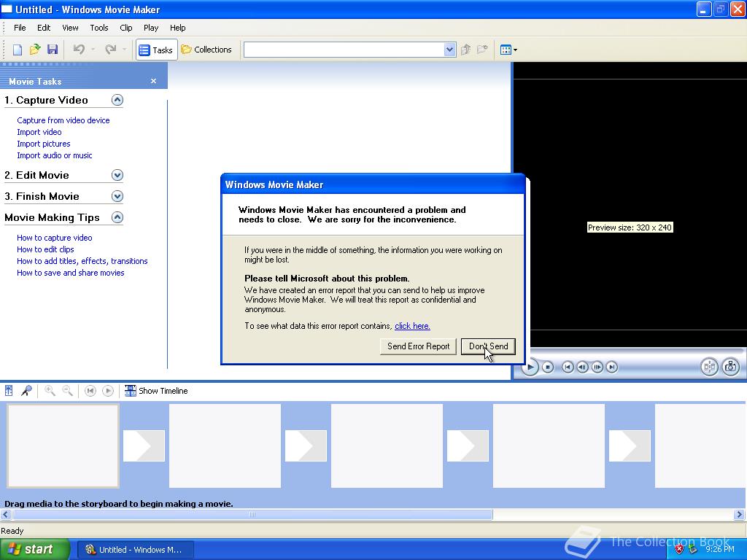Click the Play Storyboard icon
The width and height of the screenshot is (747, 560).
pos(108,391)
